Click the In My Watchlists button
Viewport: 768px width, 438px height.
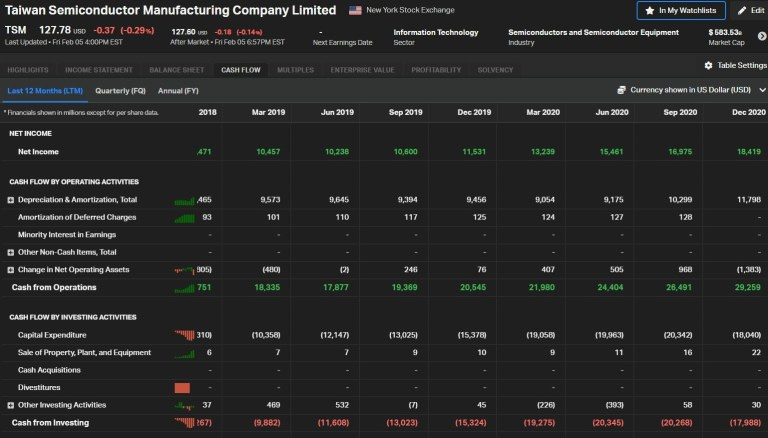(681, 10)
